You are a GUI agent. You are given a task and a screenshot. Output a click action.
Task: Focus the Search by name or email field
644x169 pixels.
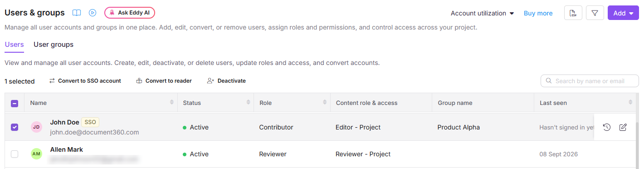[590, 81]
